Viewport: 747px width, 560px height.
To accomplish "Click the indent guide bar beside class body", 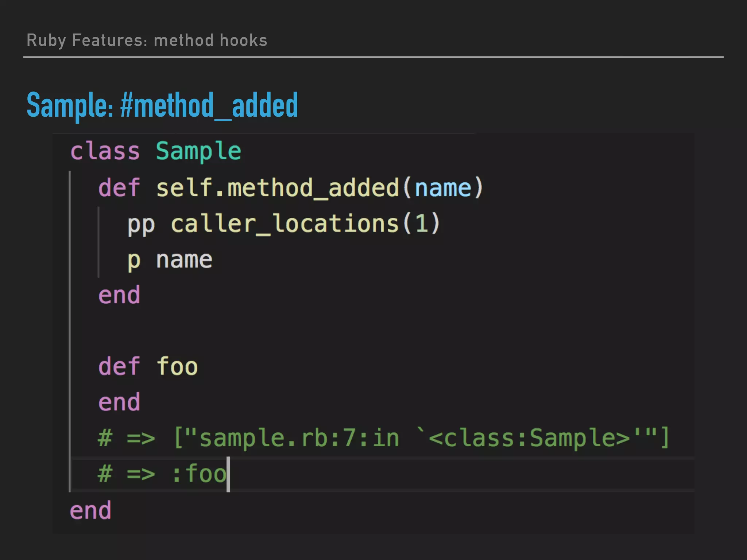I will [x=70, y=328].
